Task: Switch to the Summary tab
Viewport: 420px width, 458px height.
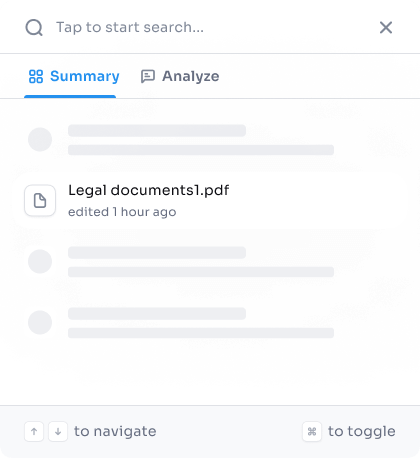Action: click(74, 76)
